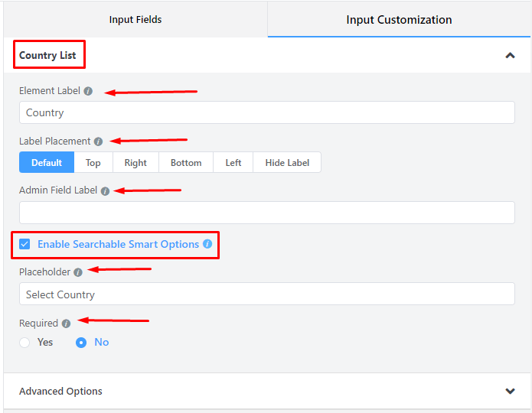Click info icon next to Element Label

point(88,91)
